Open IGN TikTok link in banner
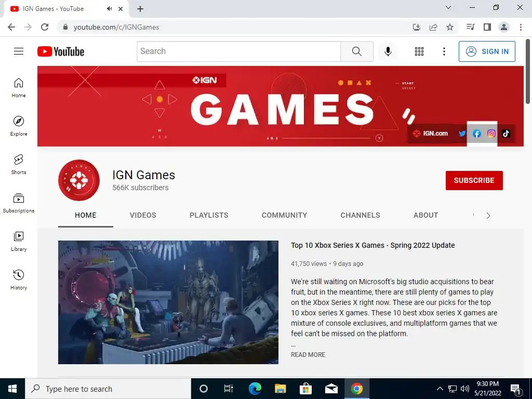This screenshot has height=399, width=532. point(506,134)
